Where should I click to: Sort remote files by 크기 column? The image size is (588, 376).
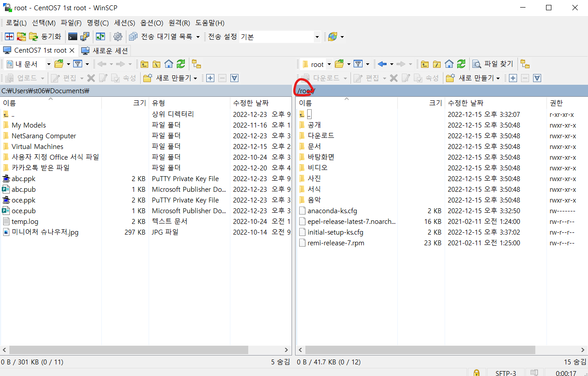pos(421,103)
